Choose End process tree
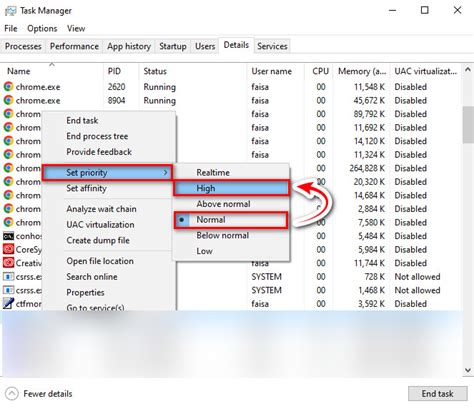Image resolution: width=474 pixels, height=411 pixels. [x=97, y=136]
